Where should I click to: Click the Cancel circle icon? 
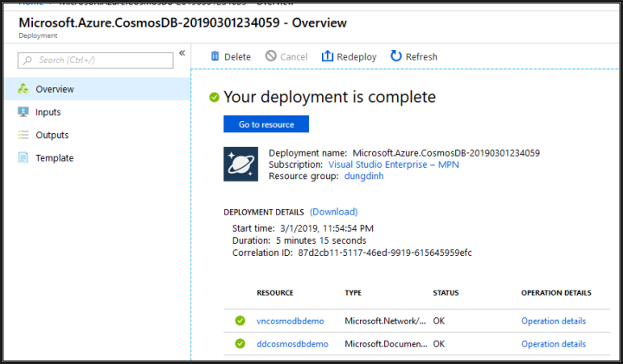271,56
